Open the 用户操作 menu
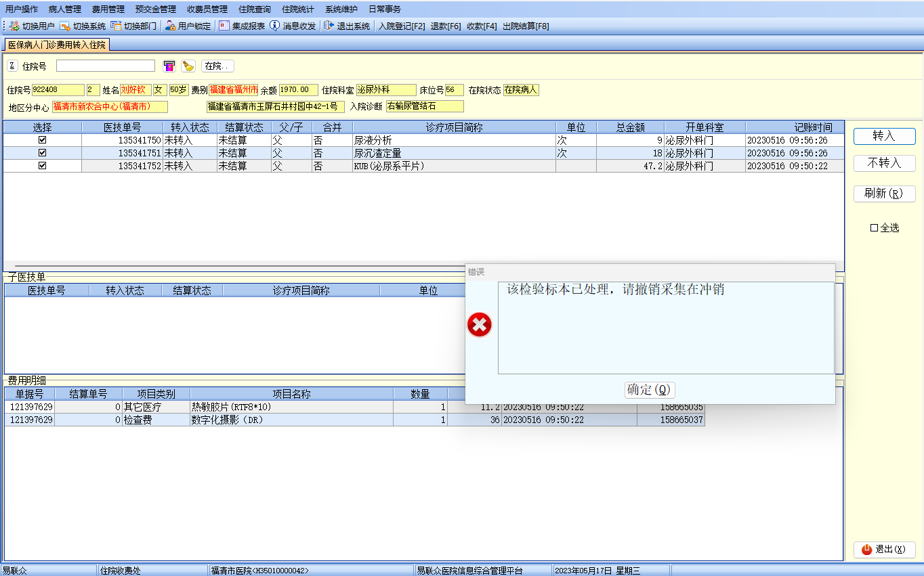Viewport: 924px width, 576px height. click(x=22, y=9)
